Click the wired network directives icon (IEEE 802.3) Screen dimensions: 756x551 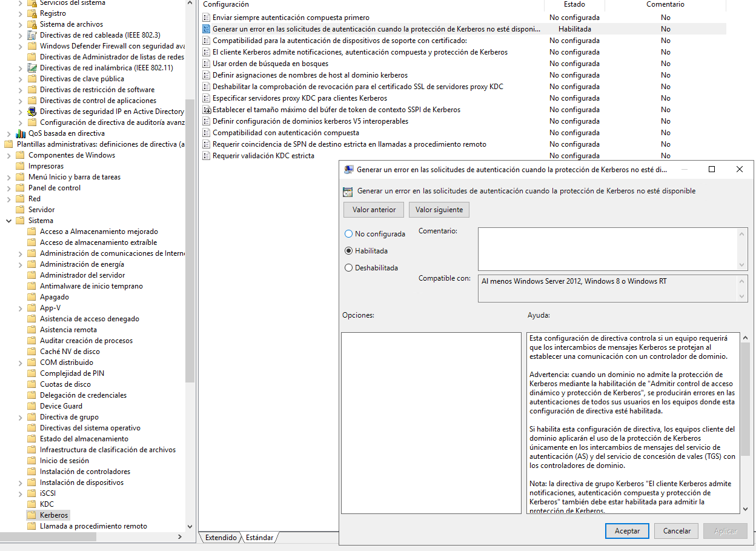[x=32, y=35]
